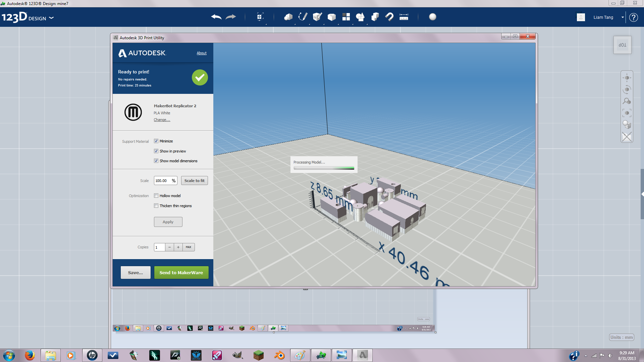This screenshot has width=644, height=362.
Task: Open the Windows Start menu
Action: pyautogui.click(x=9, y=355)
